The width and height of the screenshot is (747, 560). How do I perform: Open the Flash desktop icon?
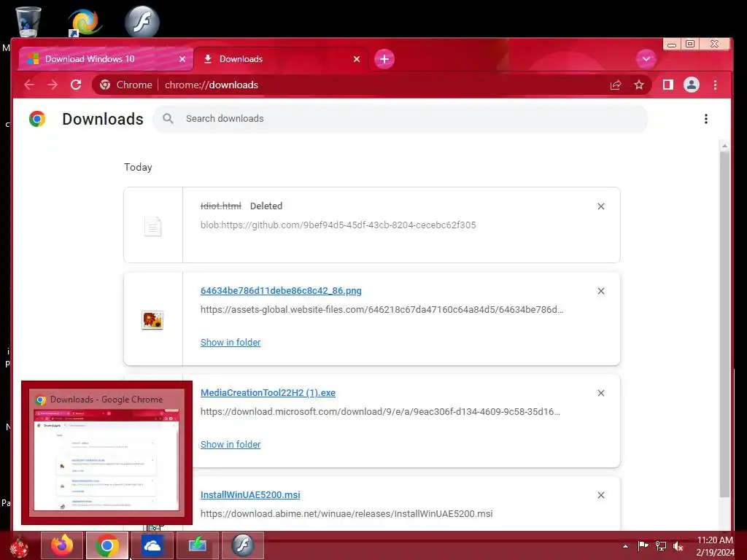tap(142, 21)
